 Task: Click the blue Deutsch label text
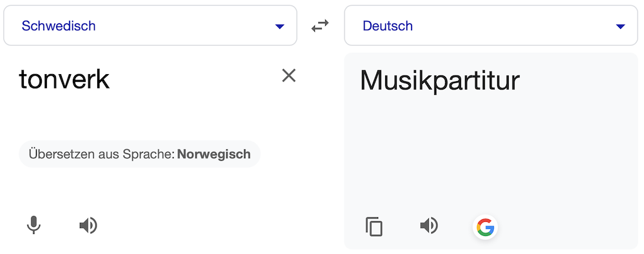click(x=388, y=26)
